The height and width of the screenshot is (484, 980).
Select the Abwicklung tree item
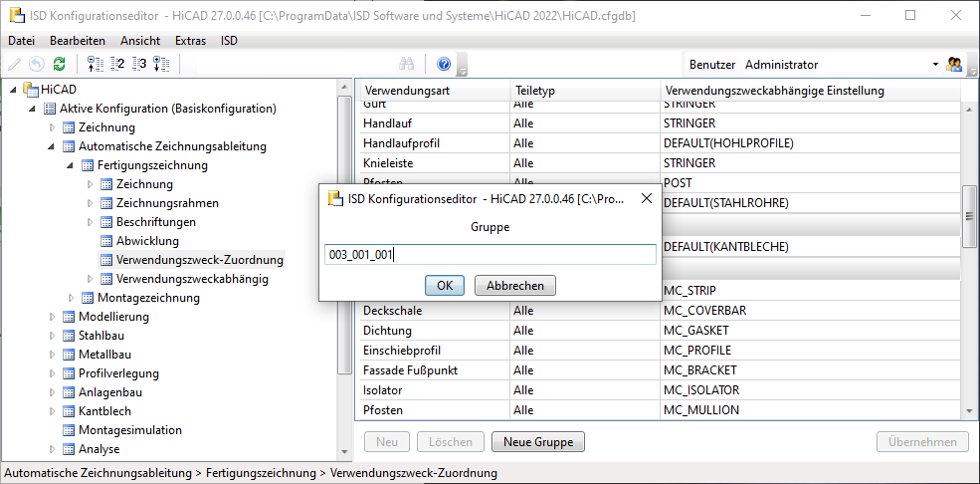[x=147, y=241]
